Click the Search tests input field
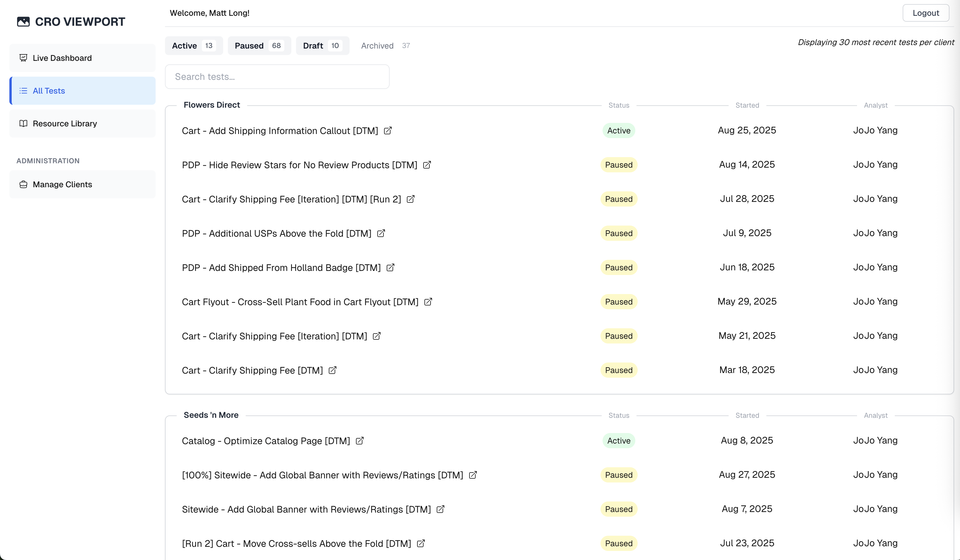Viewport: 960px width, 560px height. click(x=277, y=77)
